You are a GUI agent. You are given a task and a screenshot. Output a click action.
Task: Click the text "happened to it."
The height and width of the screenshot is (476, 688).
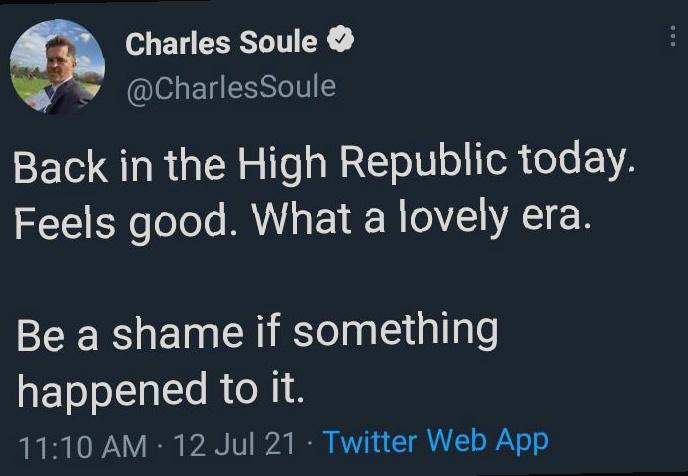click(x=159, y=388)
